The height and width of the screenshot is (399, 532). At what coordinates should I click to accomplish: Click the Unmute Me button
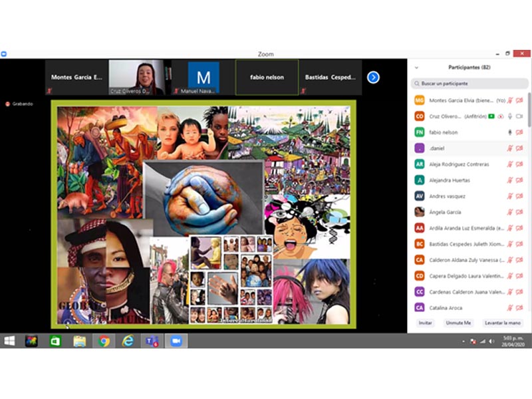click(458, 323)
